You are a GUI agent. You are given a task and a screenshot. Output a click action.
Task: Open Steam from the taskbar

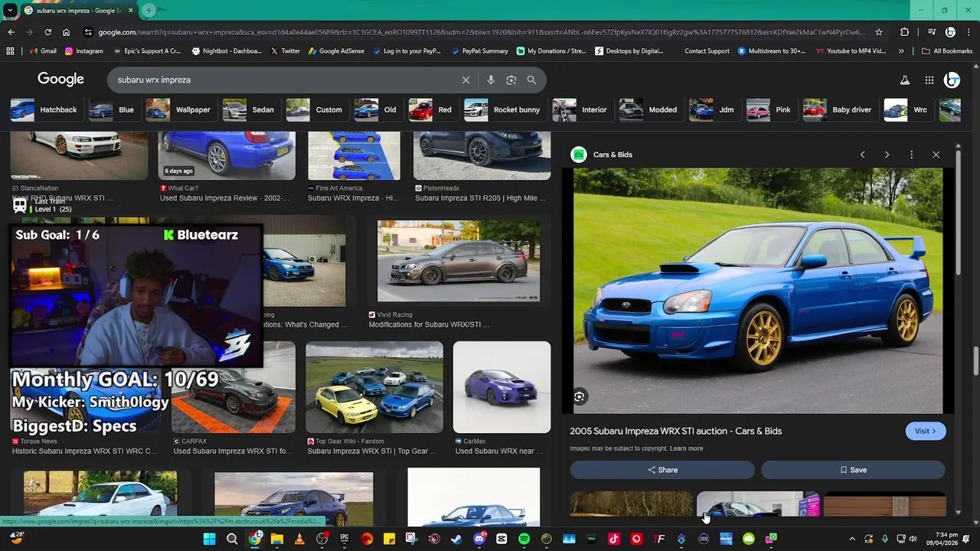(456, 539)
